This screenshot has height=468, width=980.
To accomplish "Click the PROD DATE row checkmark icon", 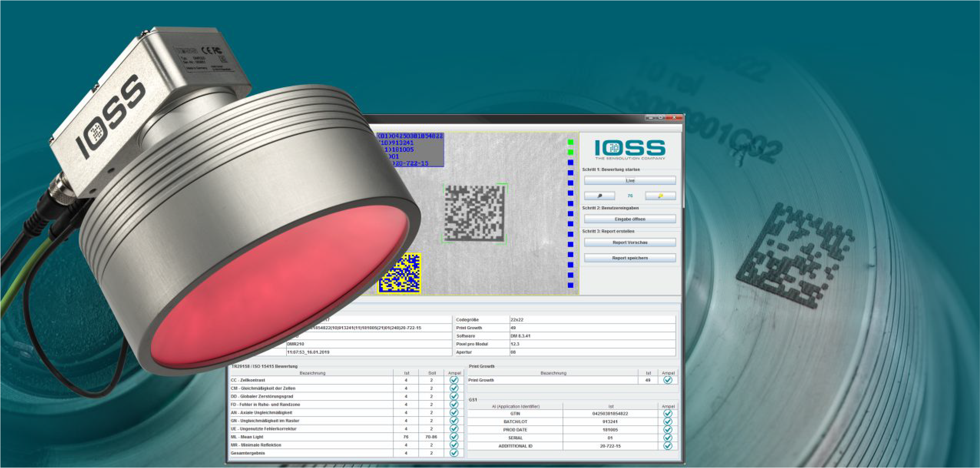I will pyautogui.click(x=668, y=430).
